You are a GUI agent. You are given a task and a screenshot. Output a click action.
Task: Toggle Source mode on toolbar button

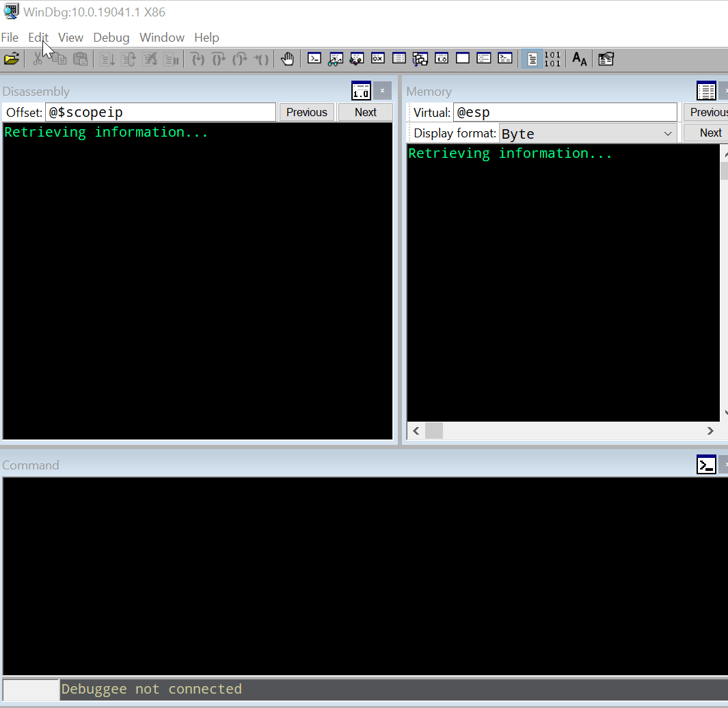point(532,59)
